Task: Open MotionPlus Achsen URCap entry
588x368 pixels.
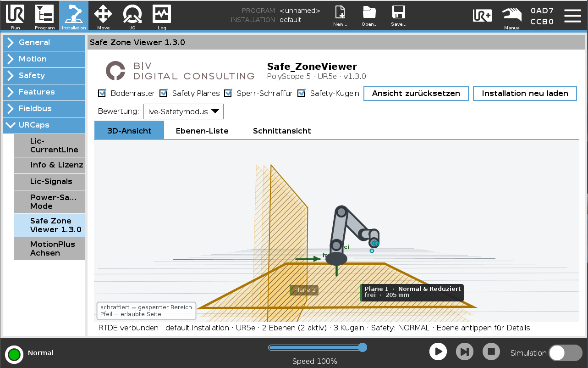Action: [x=49, y=249]
